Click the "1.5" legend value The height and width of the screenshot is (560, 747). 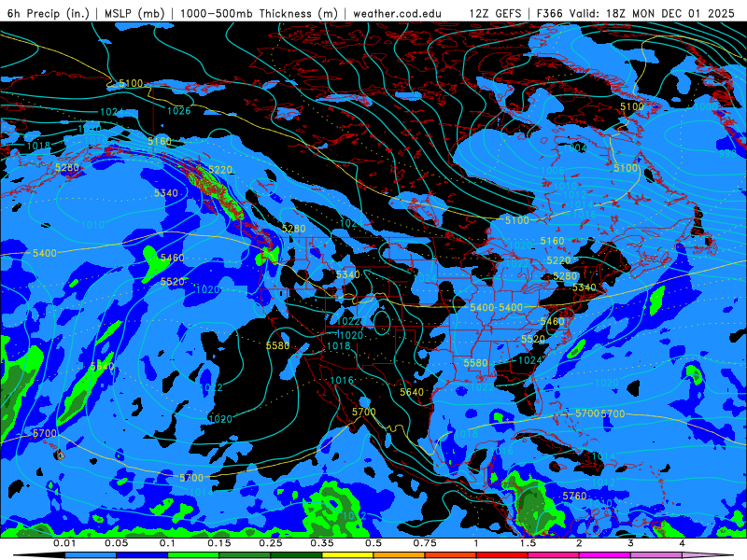click(528, 543)
